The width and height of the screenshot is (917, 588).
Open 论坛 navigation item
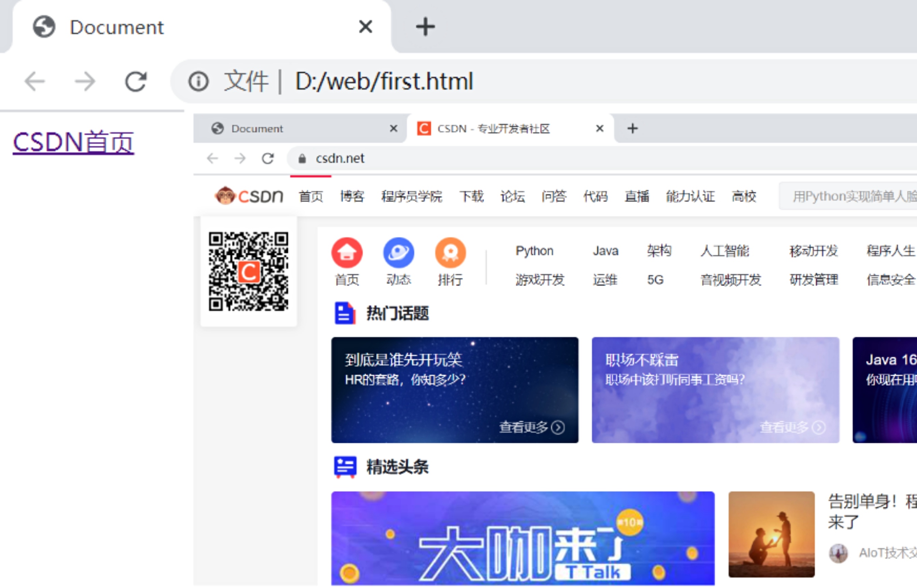click(513, 196)
